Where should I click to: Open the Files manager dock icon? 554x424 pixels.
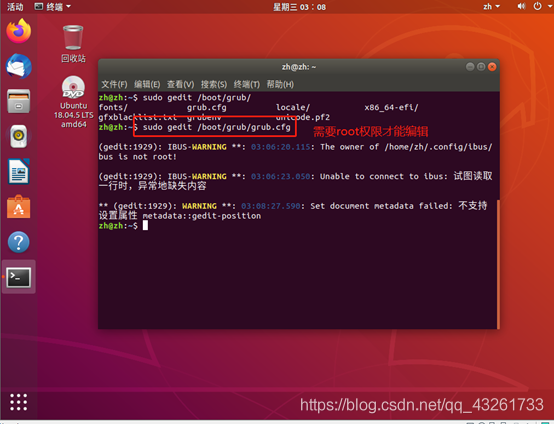point(19,101)
